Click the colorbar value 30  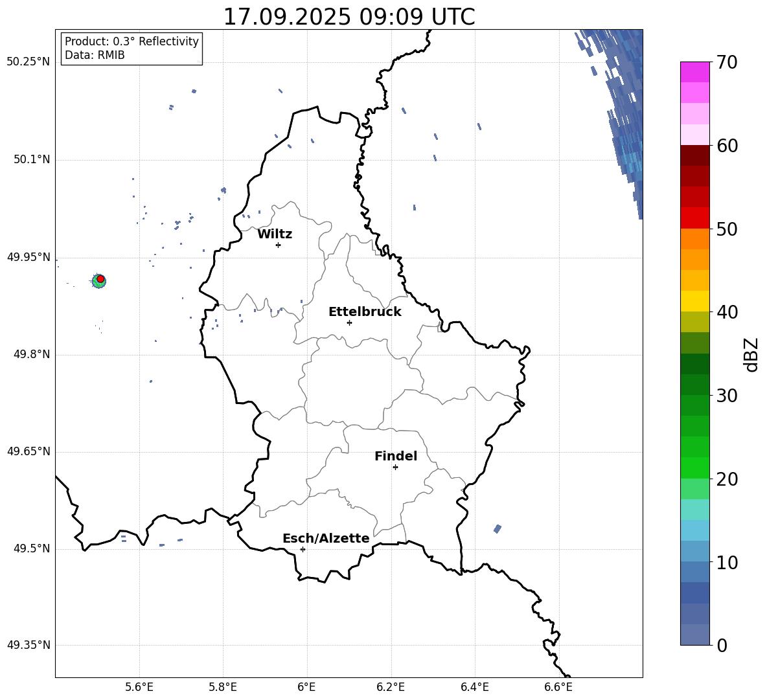727,396
